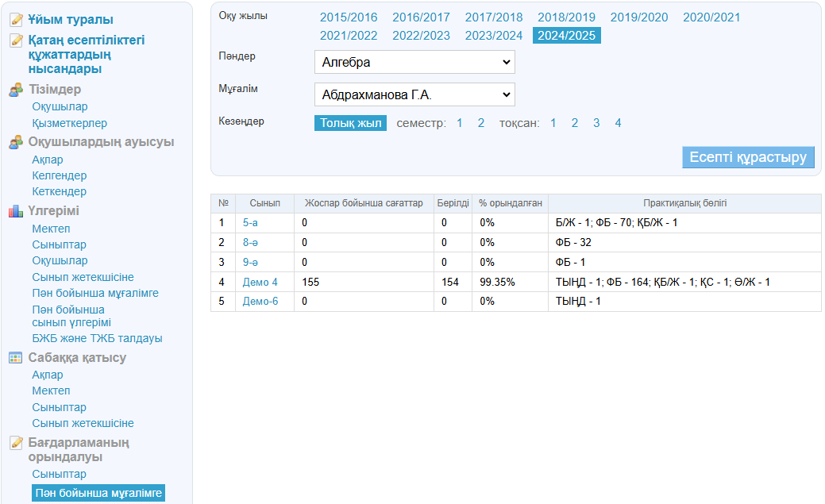Click the calendar icon beside Сабаққа қатысу
Viewport: 825px width, 504px height.
pyautogui.click(x=16, y=358)
